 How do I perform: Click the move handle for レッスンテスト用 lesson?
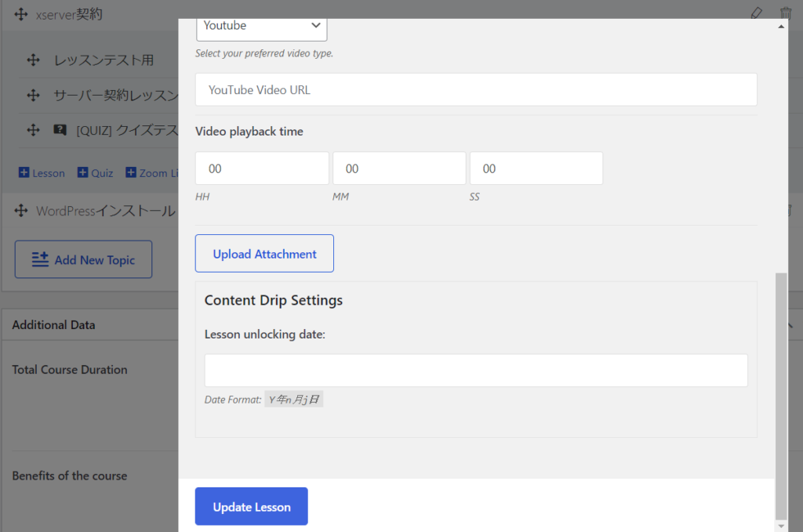33,60
